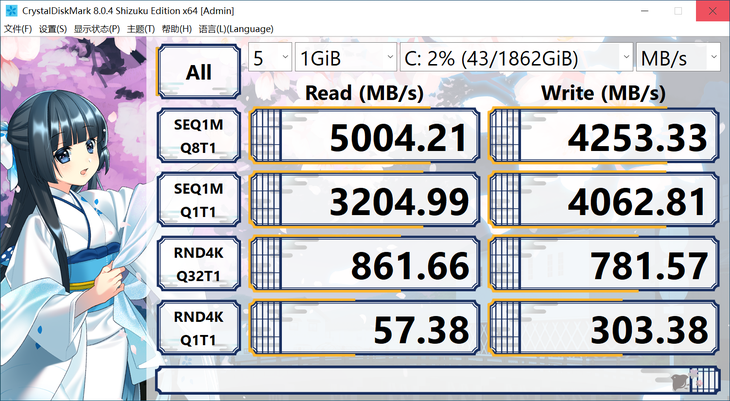Open the drive selector showing C: 2%
This screenshot has width=730, height=401.
coord(516,58)
